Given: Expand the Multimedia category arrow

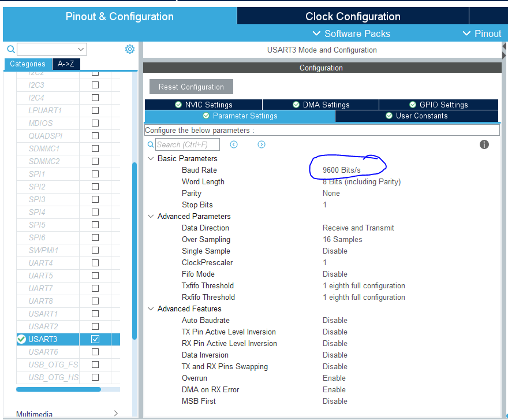Looking at the screenshot, I should pos(115,413).
